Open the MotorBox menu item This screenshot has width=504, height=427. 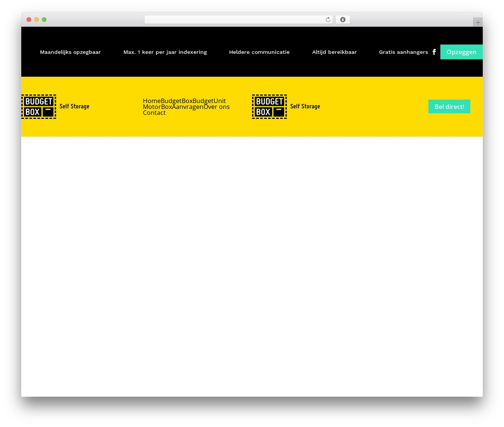[157, 107]
